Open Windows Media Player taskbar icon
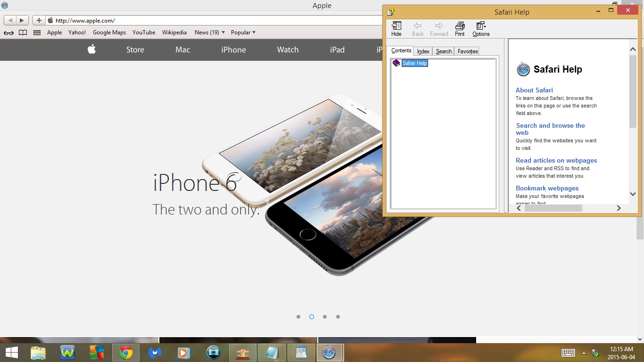 click(184, 353)
